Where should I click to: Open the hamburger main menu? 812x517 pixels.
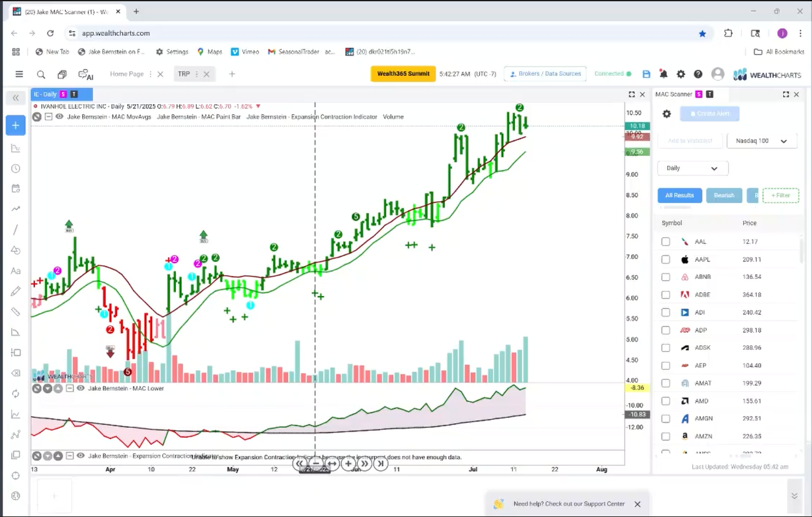click(x=19, y=74)
